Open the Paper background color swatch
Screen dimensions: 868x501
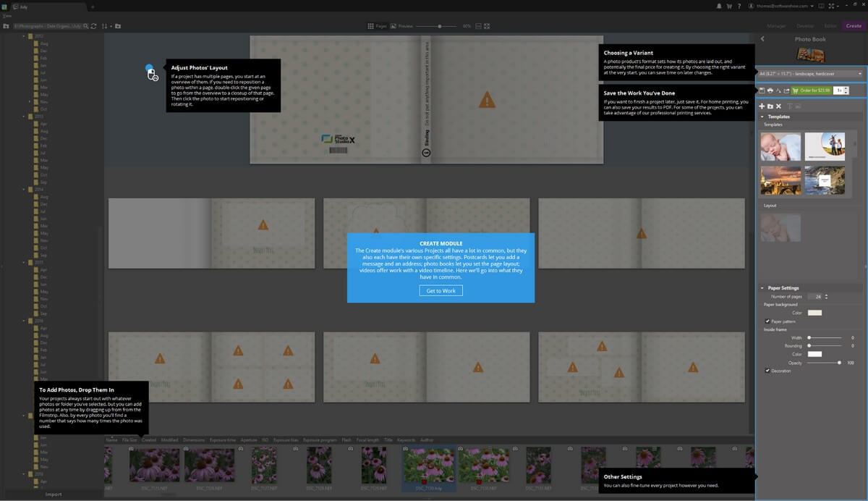tap(814, 313)
